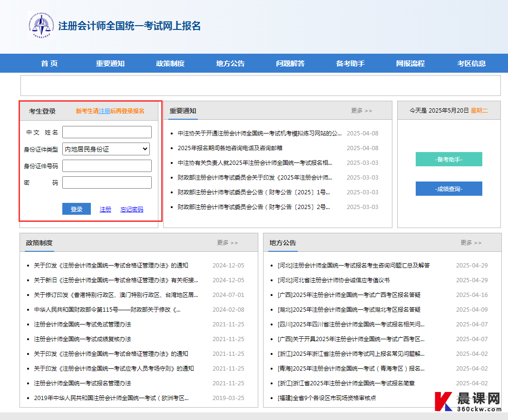Go to 政策制度 in the nav bar
Viewport: 508px width, 420px height.
point(170,63)
